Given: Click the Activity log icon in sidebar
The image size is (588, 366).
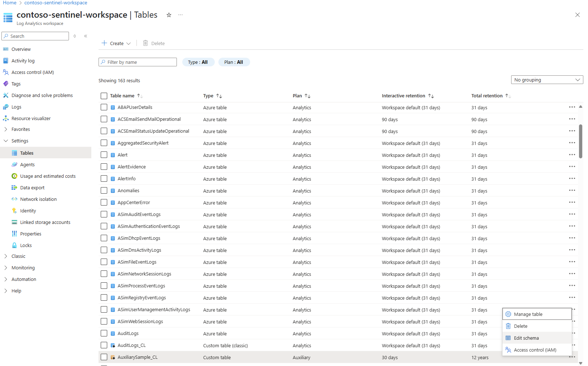Looking at the screenshot, I should pos(6,61).
